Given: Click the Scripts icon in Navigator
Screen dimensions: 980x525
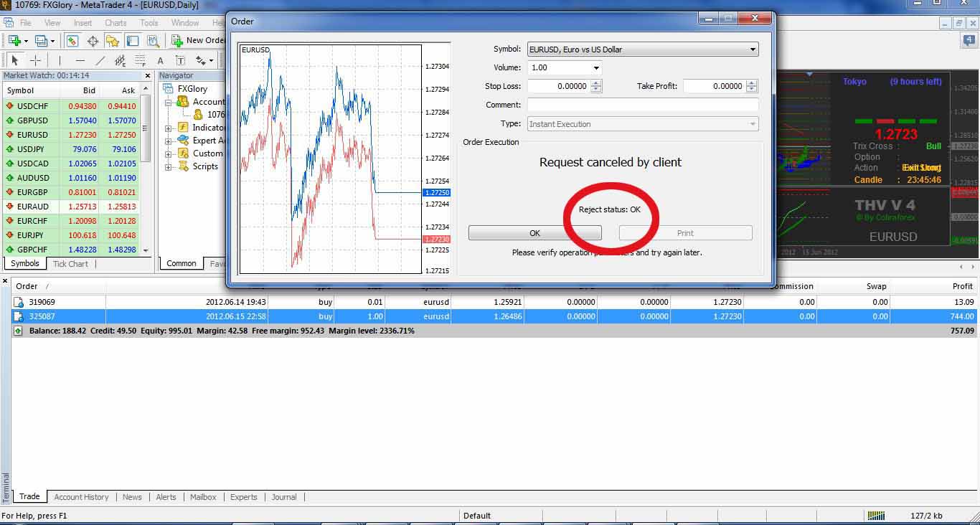Looking at the screenshot, I should (x=183, y=166).
